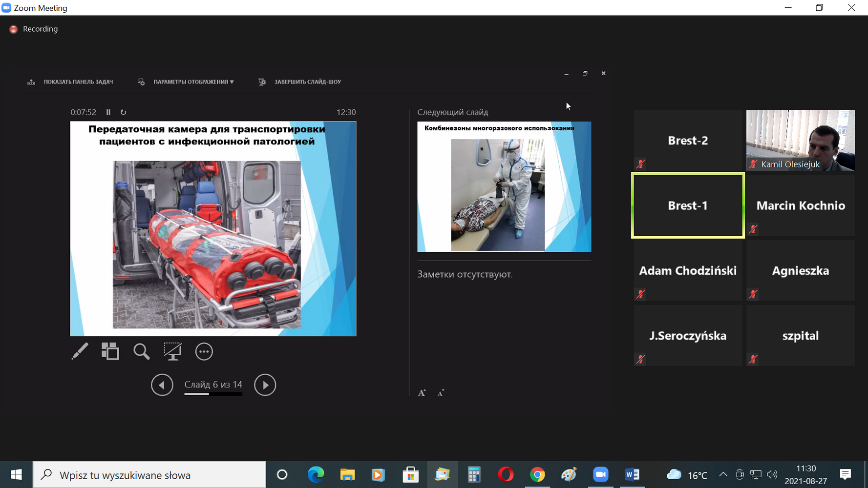Click the next slide preview thumbnail

pyautogui.click(x=504, y=187)
